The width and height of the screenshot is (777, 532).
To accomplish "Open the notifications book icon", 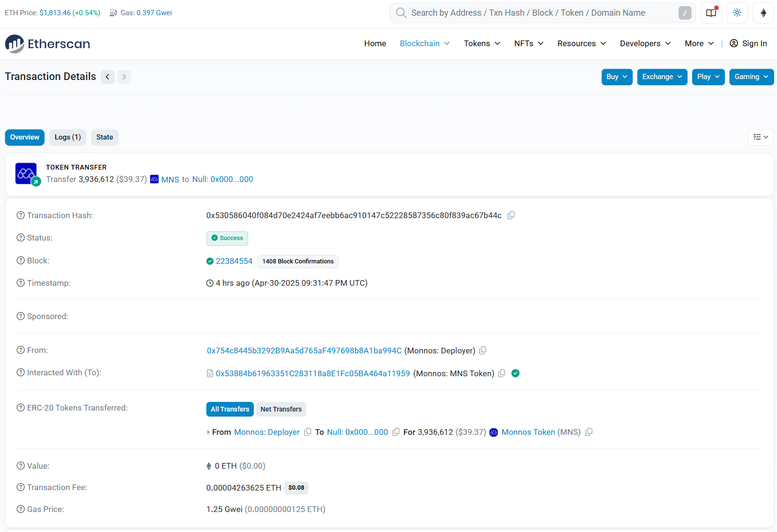I will coord(711,13).
